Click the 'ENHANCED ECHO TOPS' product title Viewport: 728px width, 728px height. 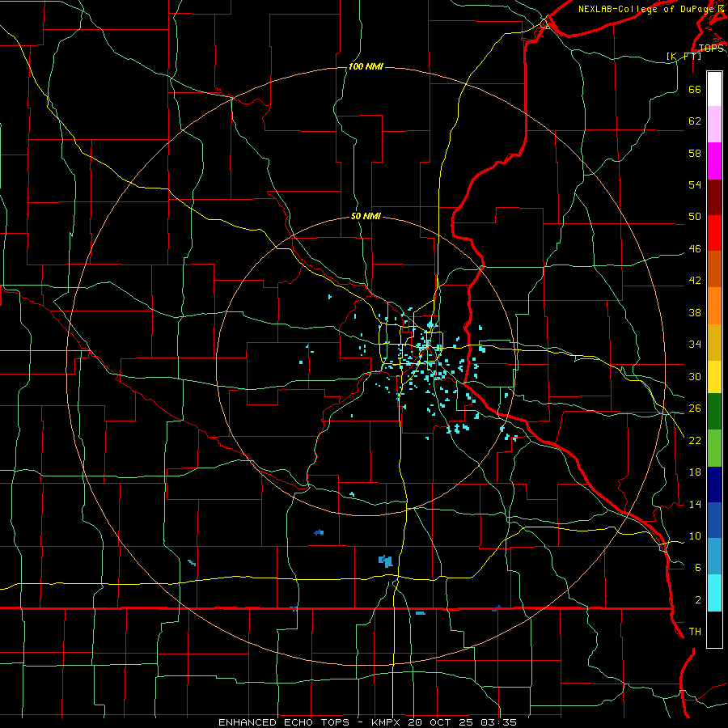tap(284, 722)
